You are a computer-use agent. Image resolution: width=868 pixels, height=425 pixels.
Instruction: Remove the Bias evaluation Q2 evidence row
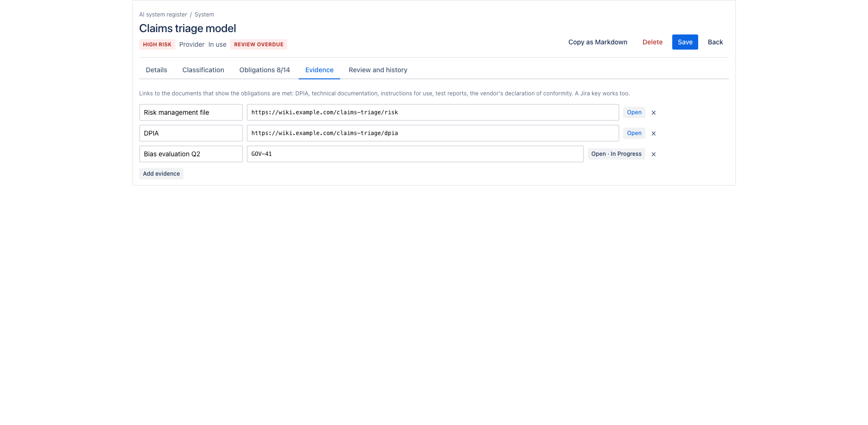pyautogui.click(x=653, y=154)
